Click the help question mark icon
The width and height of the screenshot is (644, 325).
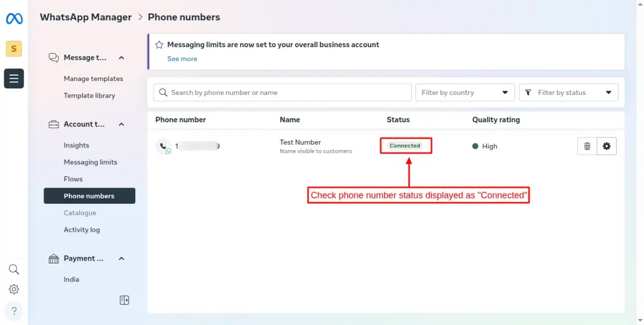point(14,311)
